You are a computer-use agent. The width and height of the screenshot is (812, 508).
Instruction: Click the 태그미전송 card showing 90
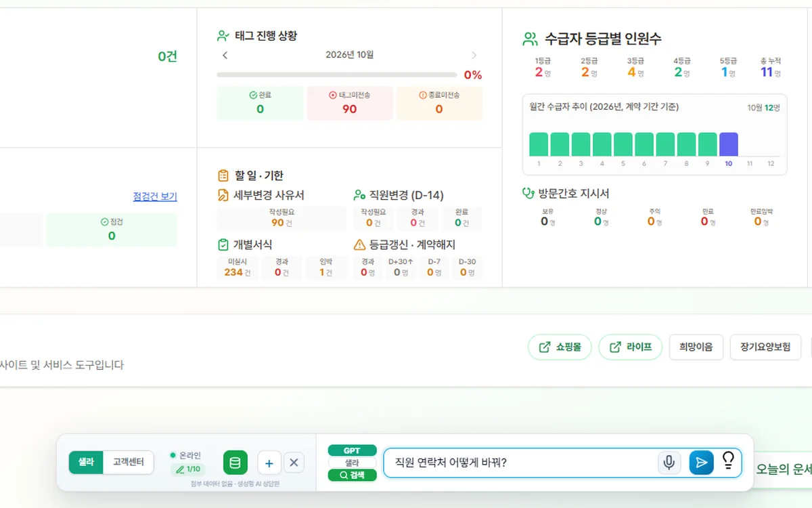[x=349, y=103]
